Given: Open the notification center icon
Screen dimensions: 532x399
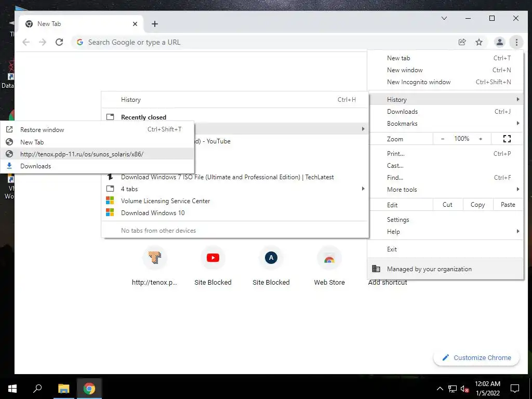Looking at the screenshot, I should 515,389.
